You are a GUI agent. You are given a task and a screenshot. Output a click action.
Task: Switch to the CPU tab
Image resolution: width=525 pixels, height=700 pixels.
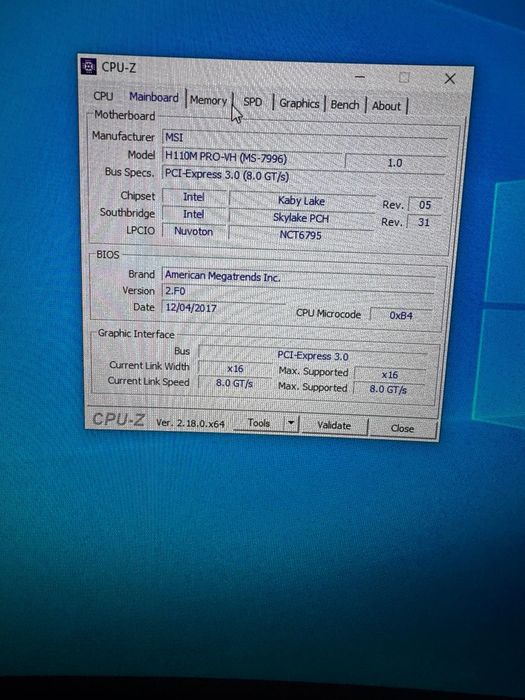click(x=103, y=96)
